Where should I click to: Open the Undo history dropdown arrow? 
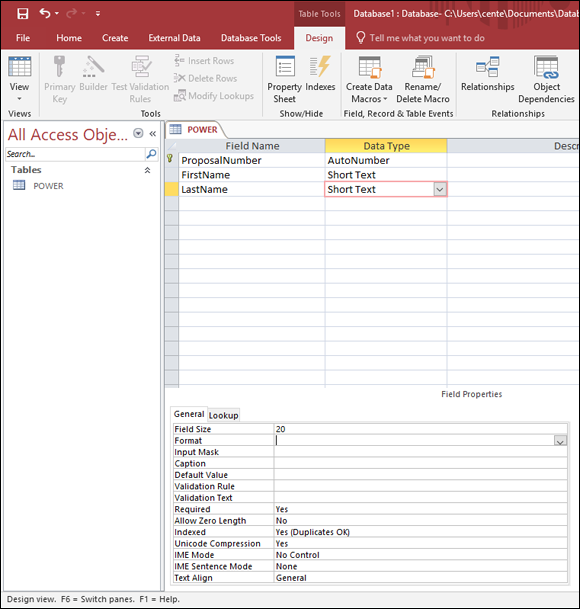click(57, 14)
